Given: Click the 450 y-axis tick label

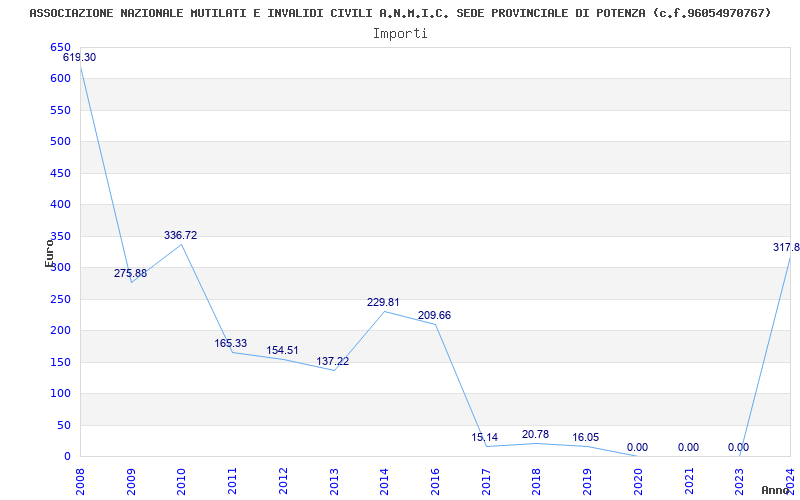Looking at the screenshot, I should (60, 173).
